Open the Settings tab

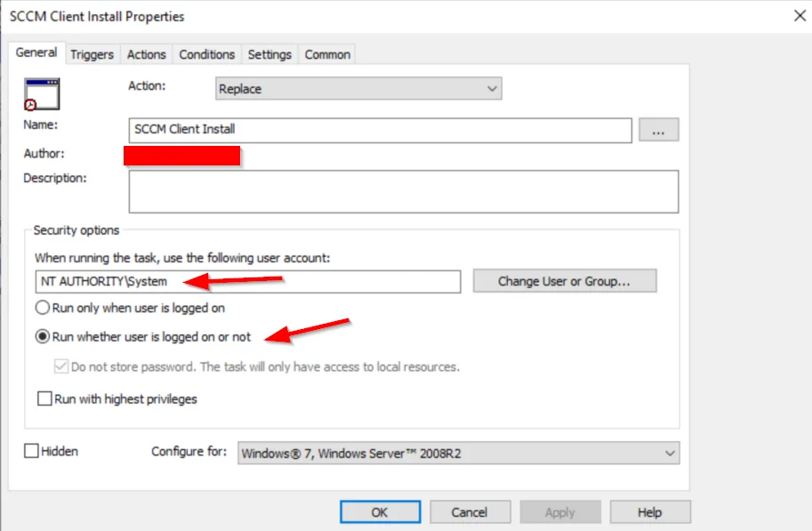click(x=269, y=54)
